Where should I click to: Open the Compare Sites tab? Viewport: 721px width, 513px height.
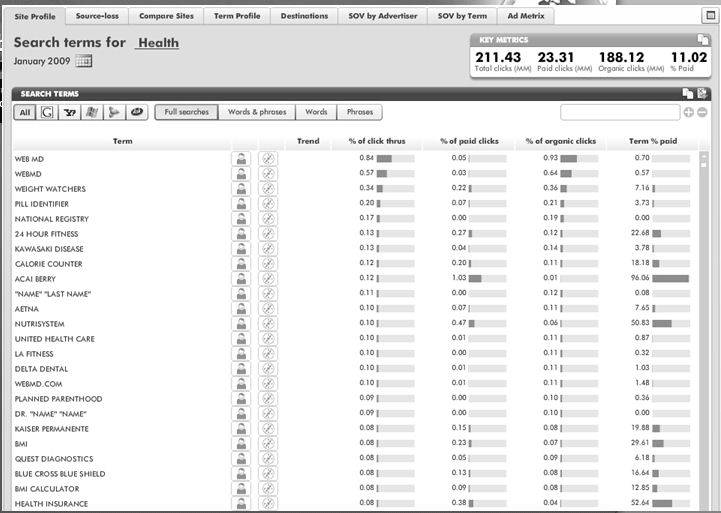pos(166,16)
